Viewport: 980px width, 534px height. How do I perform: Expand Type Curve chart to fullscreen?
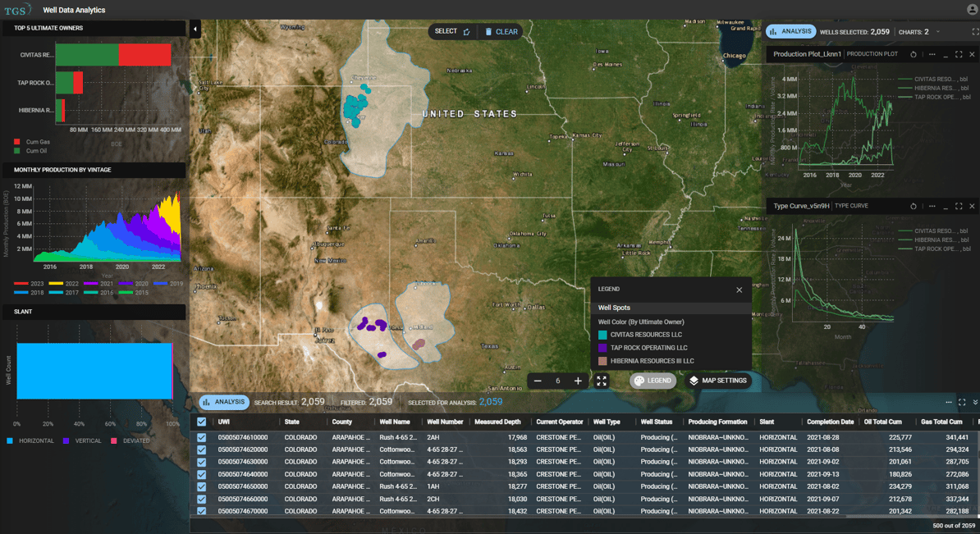[959, 206]
